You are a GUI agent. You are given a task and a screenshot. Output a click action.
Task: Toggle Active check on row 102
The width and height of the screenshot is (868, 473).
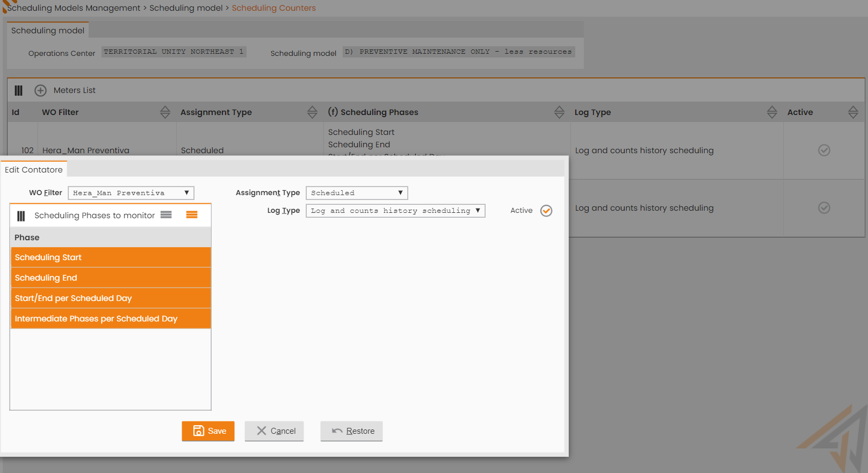click(824, 150)
